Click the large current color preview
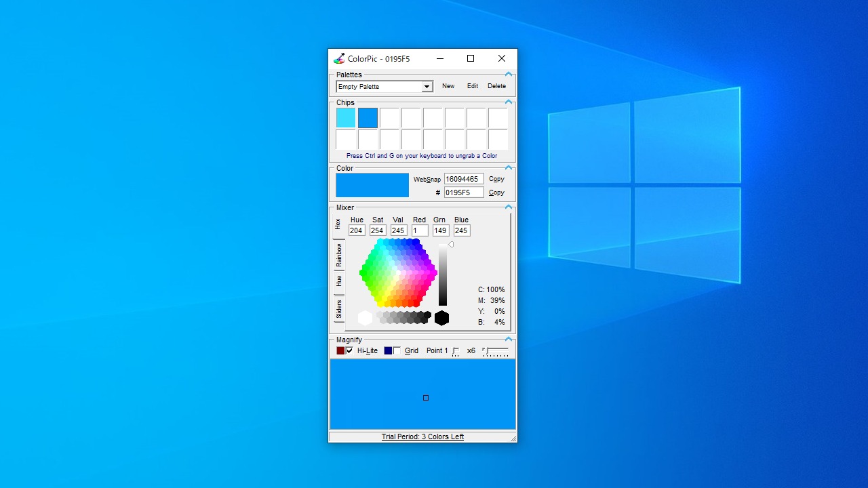This screenshot has width=868, height=488. (372, 185)
